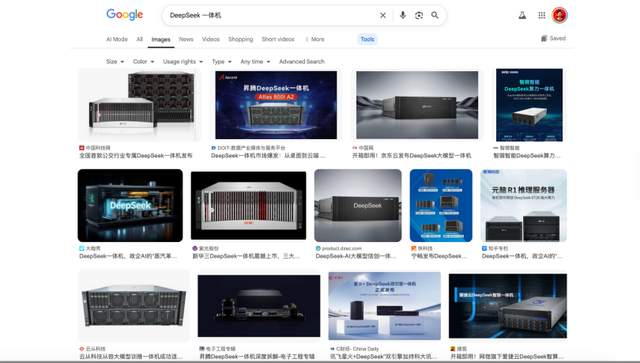The image size is (640, 363).
Task: Open the Advanced Search link
Action: point(302,62)
